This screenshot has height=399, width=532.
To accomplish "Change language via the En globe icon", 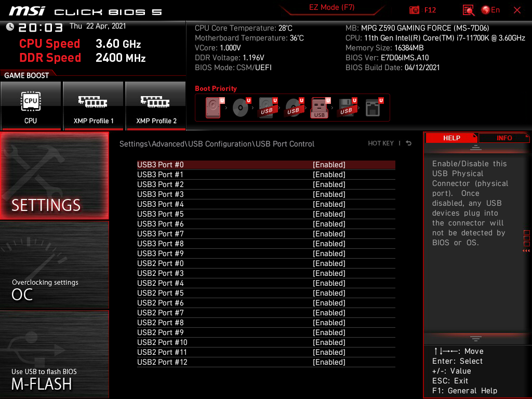I will pyautogui.click(x=490, y=10).
